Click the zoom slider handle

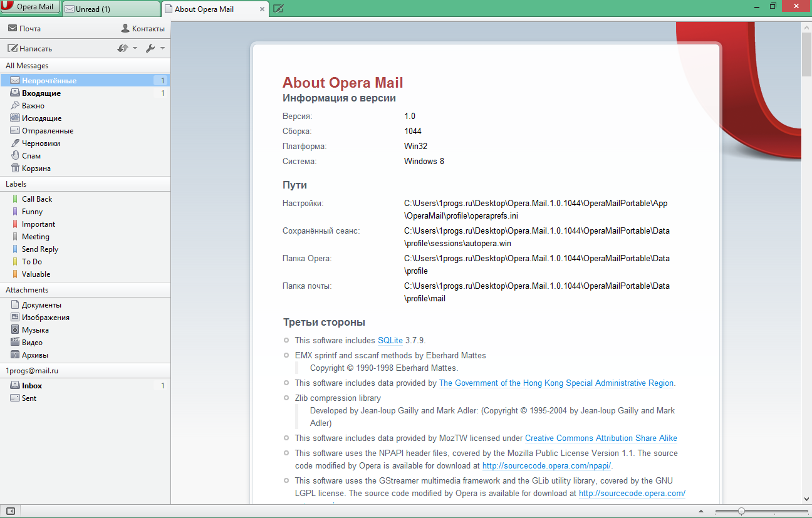click(x=741, y=511)
